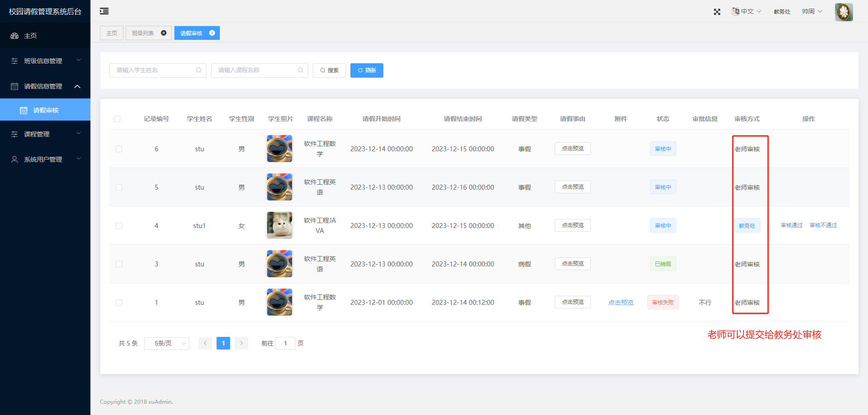
Task: Close the 班级列表 tab with its X icon
Action: point(164,33)
